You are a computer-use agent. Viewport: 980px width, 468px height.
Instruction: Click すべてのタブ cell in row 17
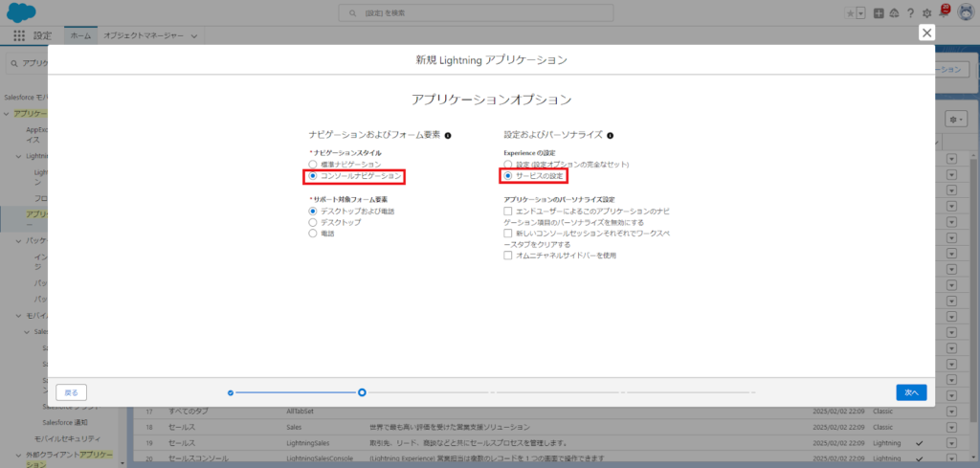pos(189,412)
